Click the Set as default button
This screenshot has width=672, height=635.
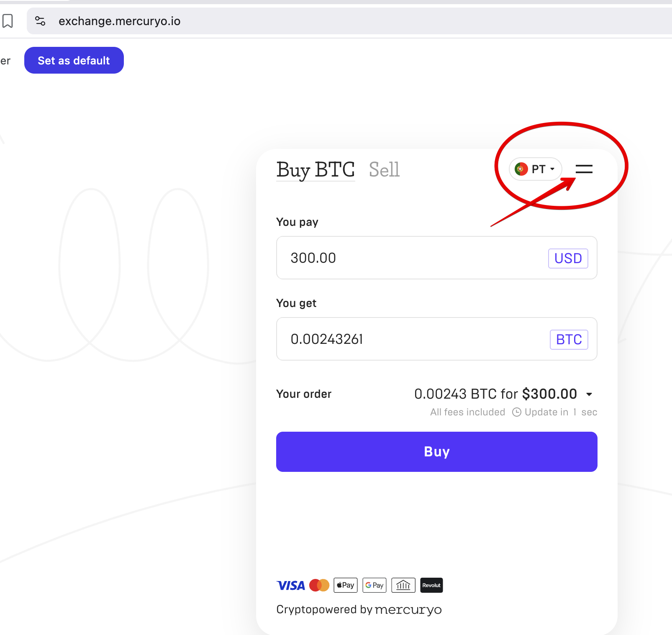click(x=74, y=60)
